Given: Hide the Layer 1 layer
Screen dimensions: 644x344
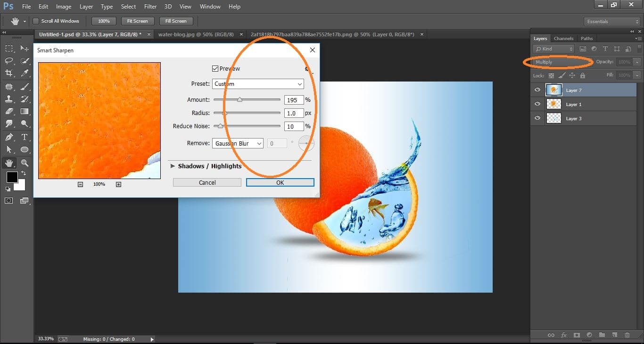Looking at the screenshot, I should (x=537, y=104).
